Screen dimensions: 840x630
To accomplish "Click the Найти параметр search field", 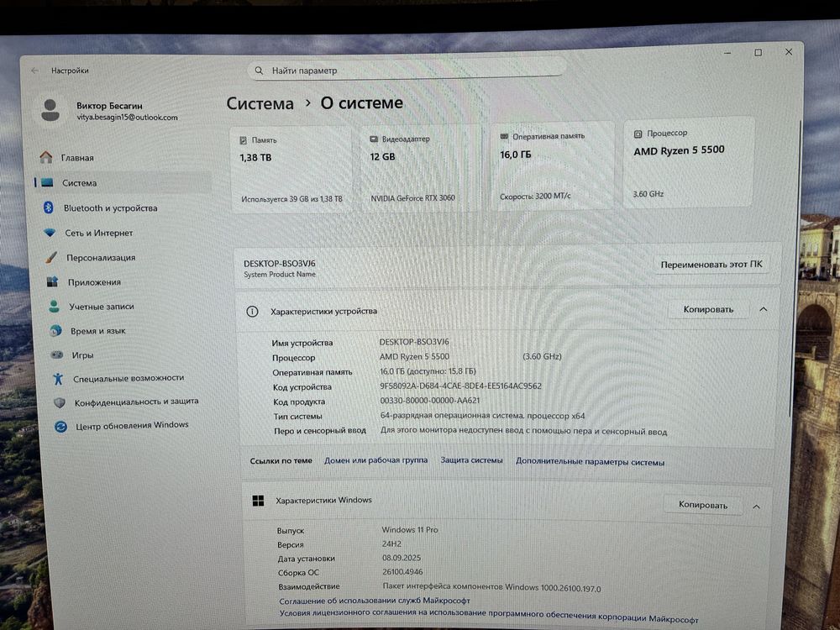I will [407, 71].
